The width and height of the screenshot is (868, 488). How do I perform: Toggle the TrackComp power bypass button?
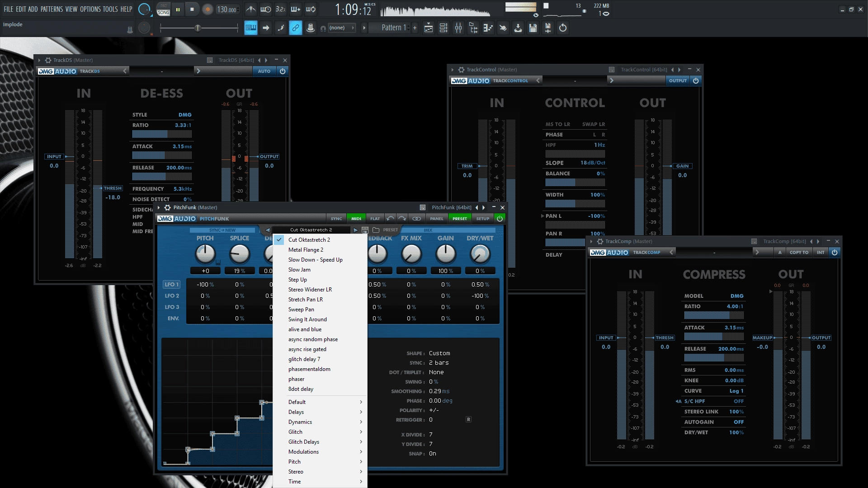coord(835,252)
